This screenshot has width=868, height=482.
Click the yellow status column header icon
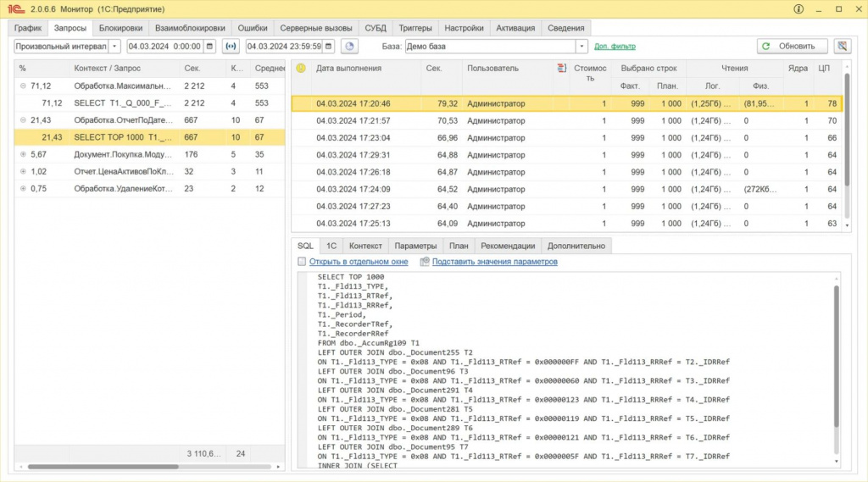pos(301,68)
